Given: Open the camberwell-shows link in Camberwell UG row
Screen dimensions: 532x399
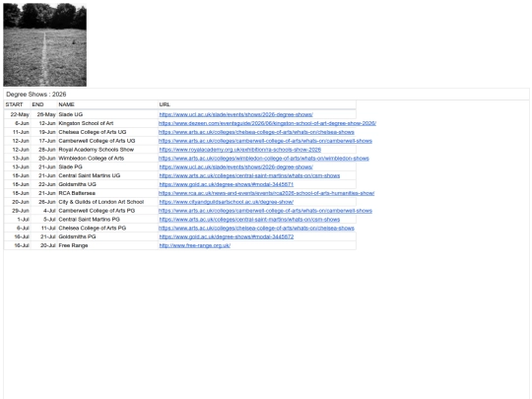Looking at the screenshot, I should point(265,141).
